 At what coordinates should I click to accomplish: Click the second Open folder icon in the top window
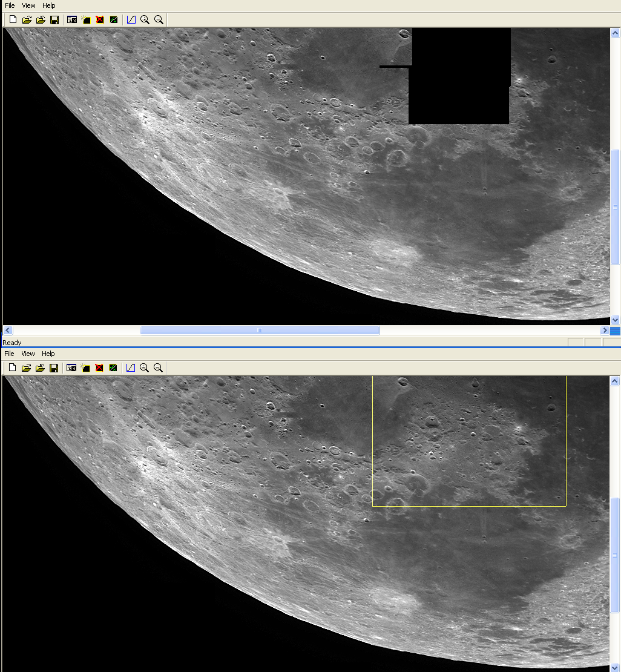(x=41, y=20)
